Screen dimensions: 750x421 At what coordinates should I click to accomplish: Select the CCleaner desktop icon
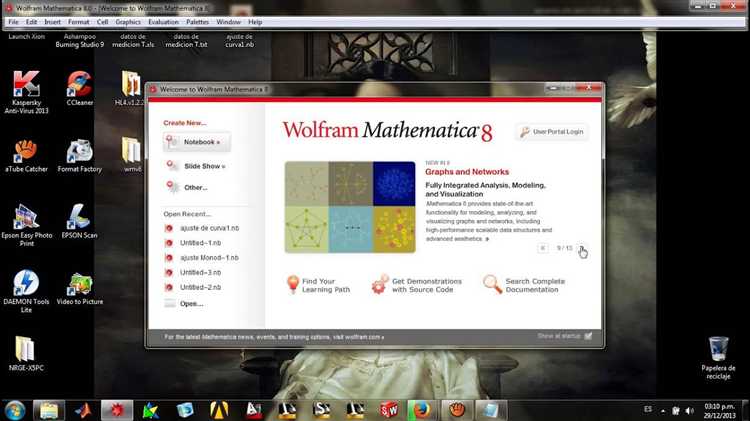pos(79,88)
